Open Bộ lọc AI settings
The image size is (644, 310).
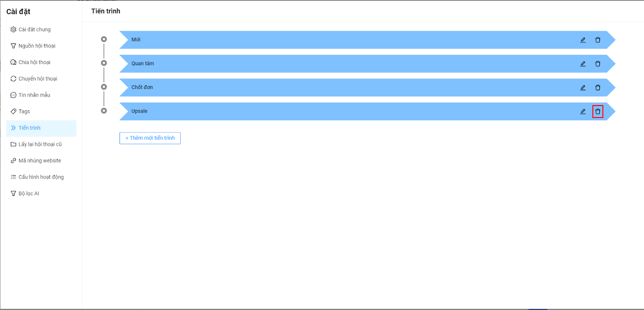click(29, 194)
